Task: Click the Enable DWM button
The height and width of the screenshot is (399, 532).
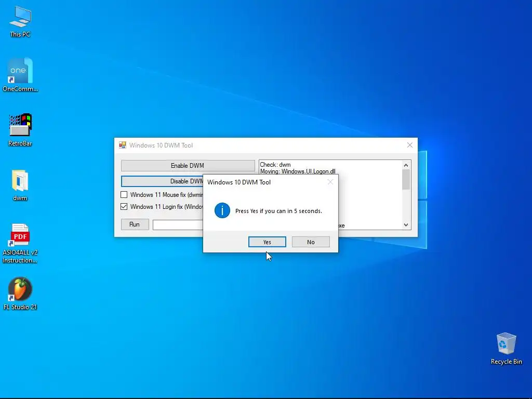Action: click(188, 166)
